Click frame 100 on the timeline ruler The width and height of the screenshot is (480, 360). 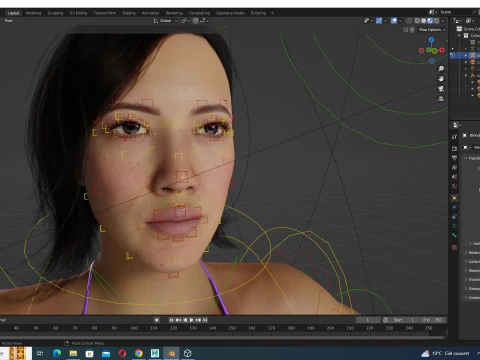pos(134,328)
